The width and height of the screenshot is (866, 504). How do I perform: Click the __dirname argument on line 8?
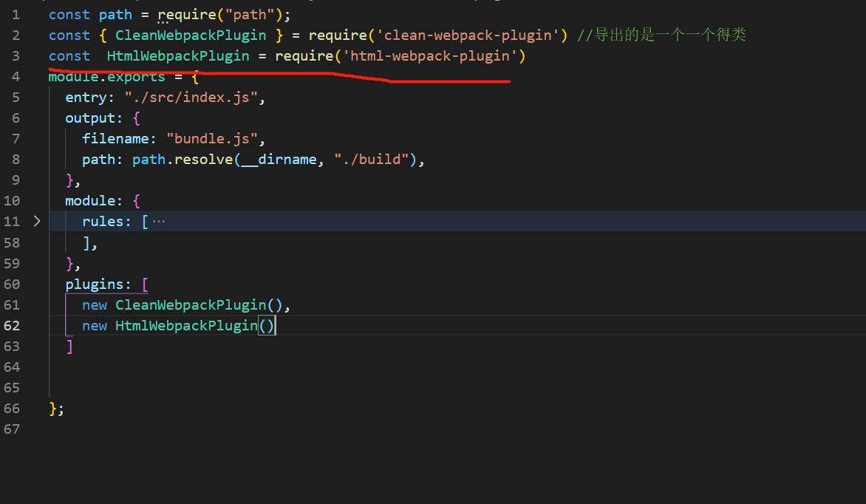tap(279, 160)
